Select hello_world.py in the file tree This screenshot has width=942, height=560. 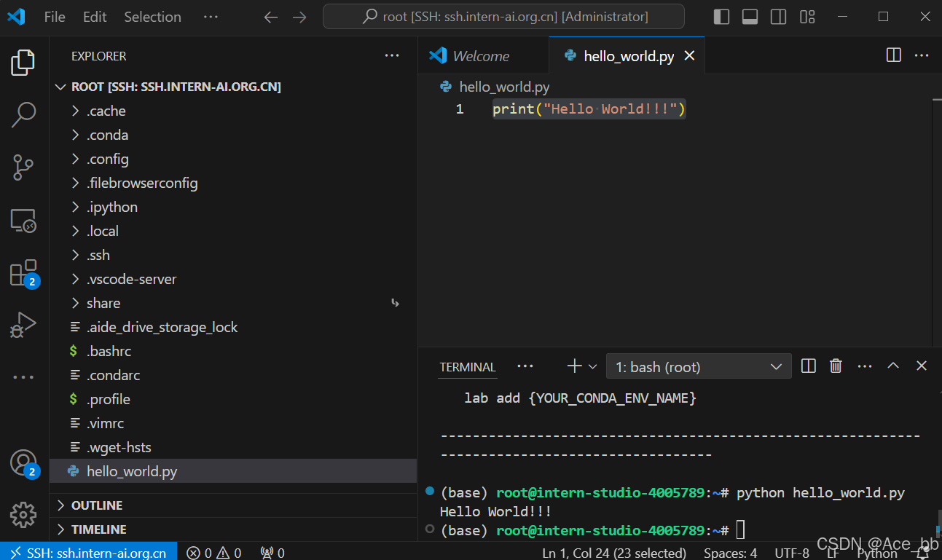click(233, 471)
